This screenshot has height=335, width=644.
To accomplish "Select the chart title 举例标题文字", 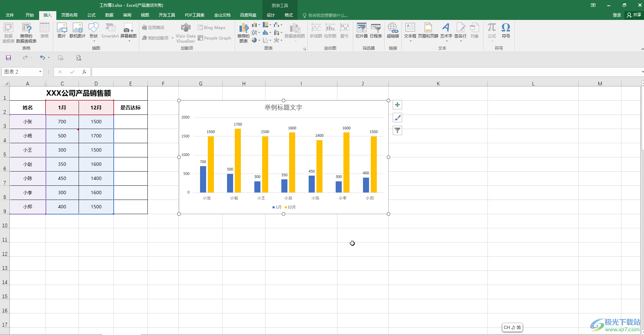I will click(283, 107).
